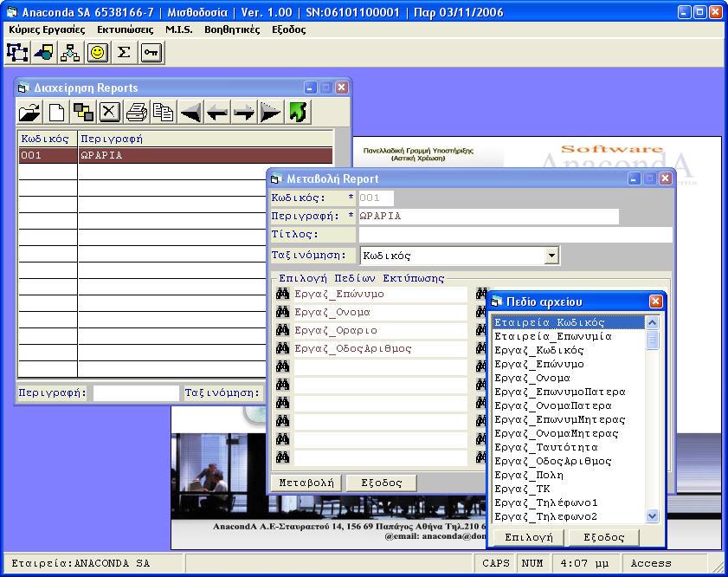
Task: Click binoculars next to Εργαζ_Οραριο
Action: [x=282, y=330]
